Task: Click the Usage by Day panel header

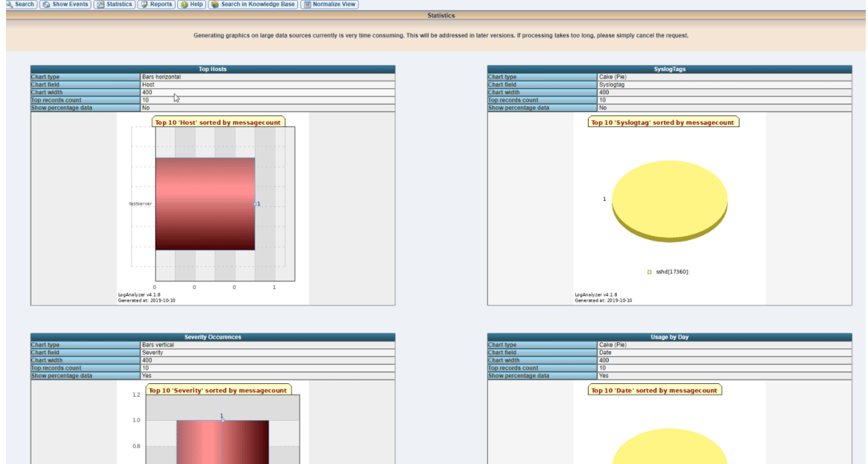Action: [x=669, y=337]
